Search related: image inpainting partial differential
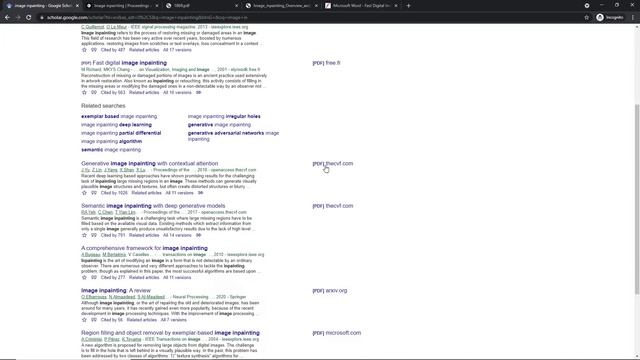Screen dimensions: 640x360 tap(121, 133)
